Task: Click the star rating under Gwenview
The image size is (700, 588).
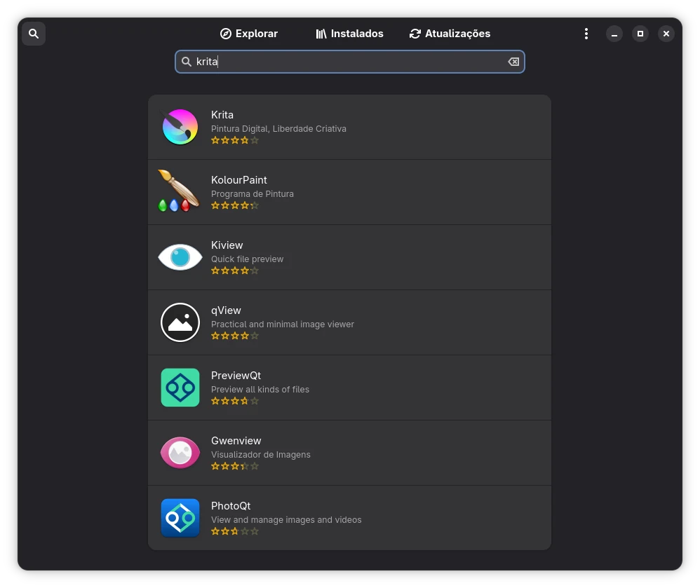Action: [235, 466]
